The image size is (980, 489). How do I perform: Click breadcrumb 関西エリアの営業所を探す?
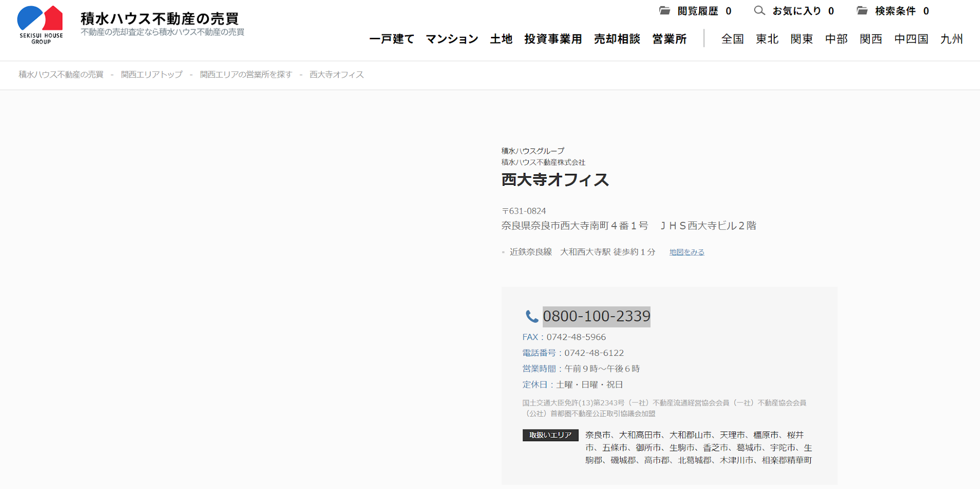(246, 75)
